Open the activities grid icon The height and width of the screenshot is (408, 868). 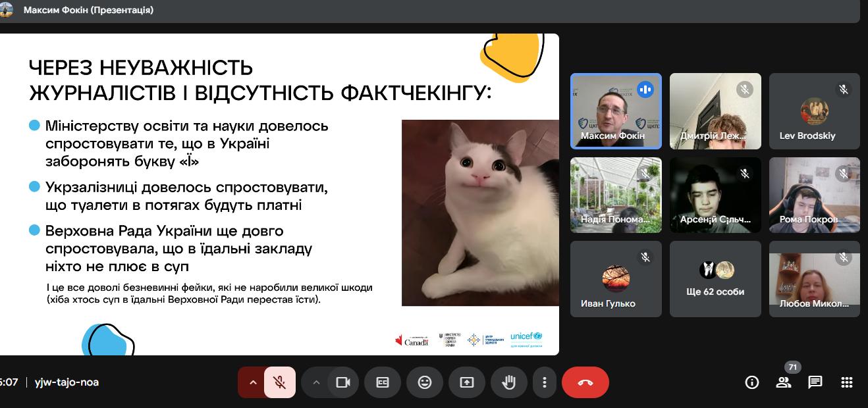point(847,382)
